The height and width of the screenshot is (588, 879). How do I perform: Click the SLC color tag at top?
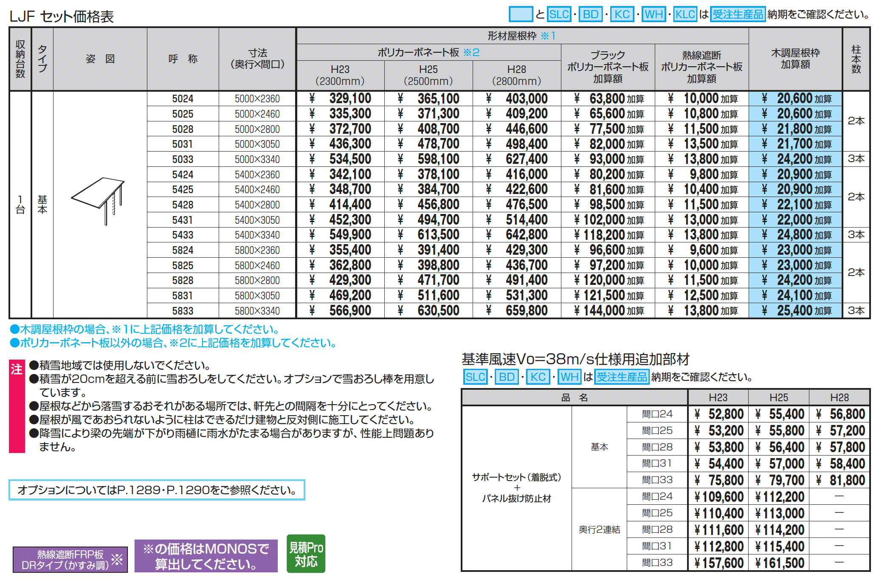559,14
